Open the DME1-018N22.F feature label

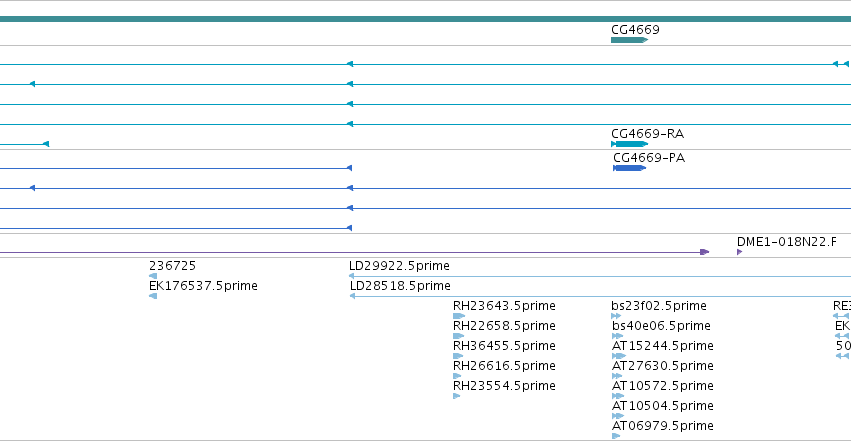[x=786, y=241]
